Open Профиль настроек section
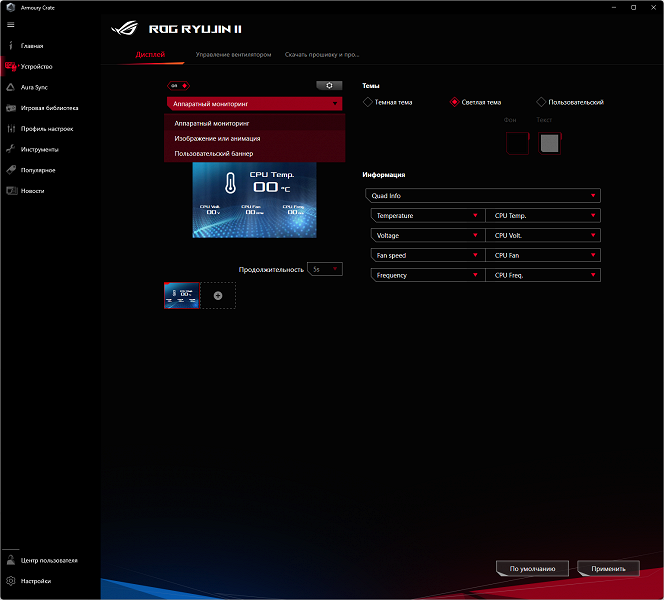This screenshot has width=664, height=600. point(47,129)
